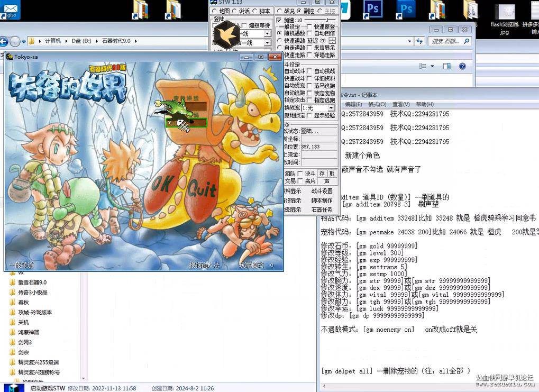The image size is (539, 392).
Task: Click the folder icon beside 攻城-玲珑版本
Action: [13, 312]
